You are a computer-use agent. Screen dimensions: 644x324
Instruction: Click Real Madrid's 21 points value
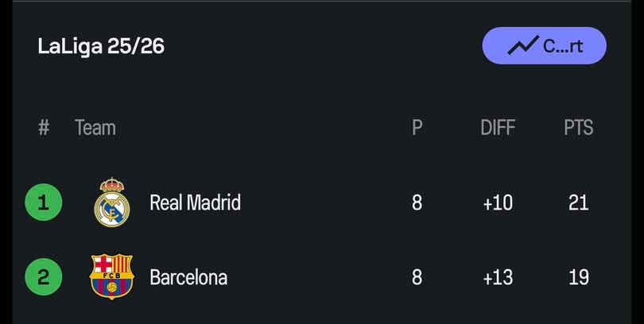578,202
